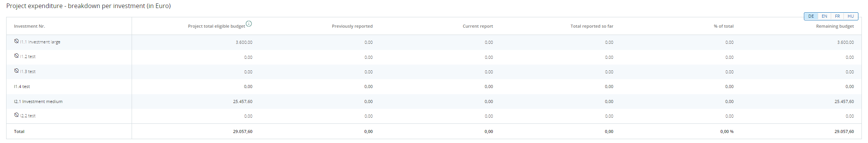The image size is (868, 143).
Task: Click deactivated icon next to I1.2 test
Action: tap(17, 56)
